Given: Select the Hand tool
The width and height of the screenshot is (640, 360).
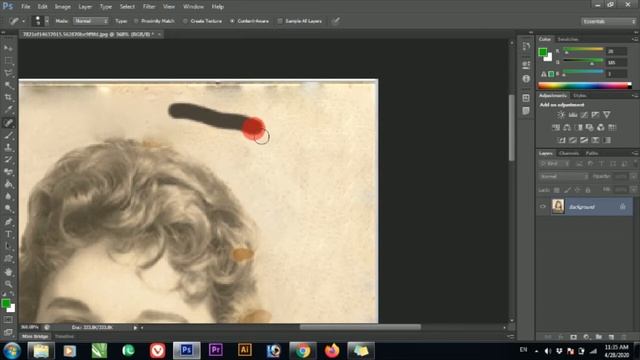Looking at the screenshot, I should click(x=8, y=271).
